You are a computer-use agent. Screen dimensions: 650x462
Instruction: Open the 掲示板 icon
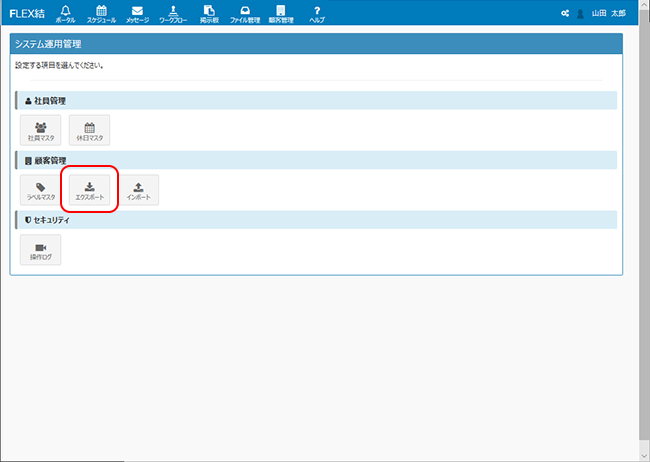click(209, 14)
